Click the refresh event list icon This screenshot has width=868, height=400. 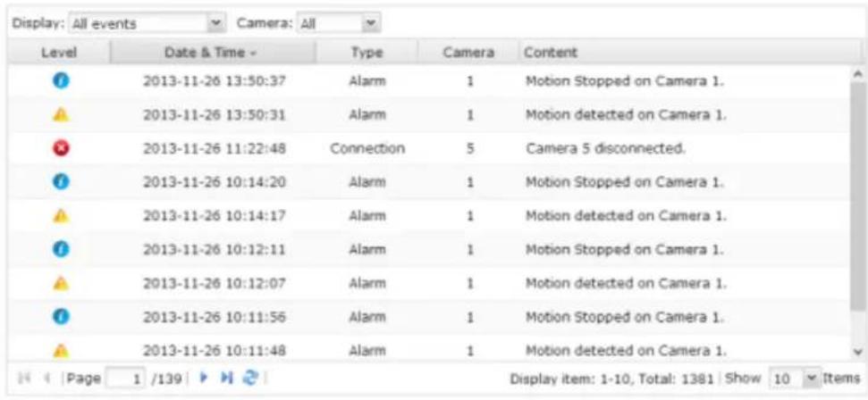pyautogui.click(x=250, y=379)
